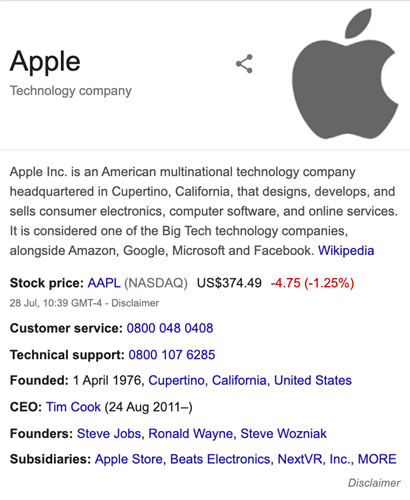
Task: Click the italic Disclaimer at the panel bottom
Action: (374, 483)
